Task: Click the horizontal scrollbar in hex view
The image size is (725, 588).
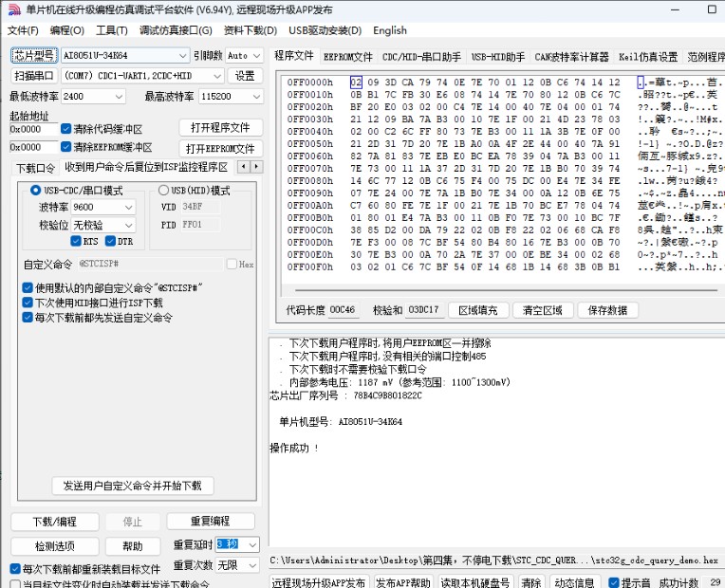Action: pos(507,290)
